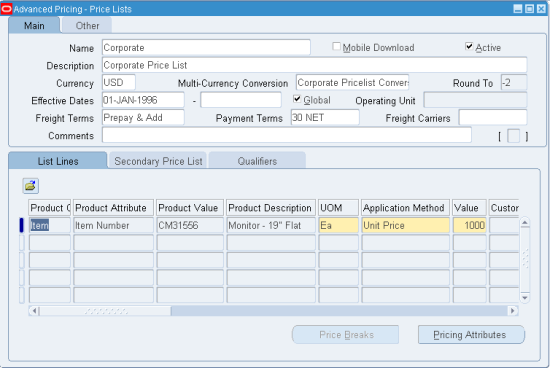550x368 pixels.
Task: Select the List Lines tab
Action: pyautogui.click(x=58, y=161)
